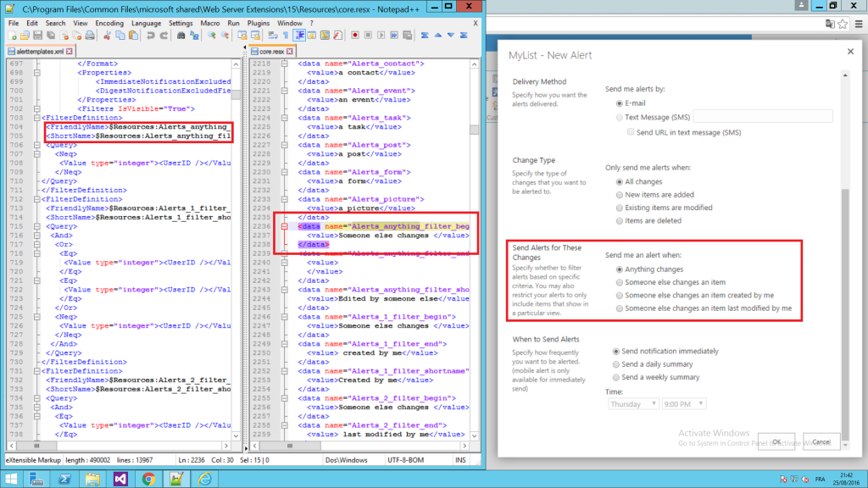Collapse FilterDefinition fold at line 712
This screenshot has height=488, width=868.
click(37, 199)
